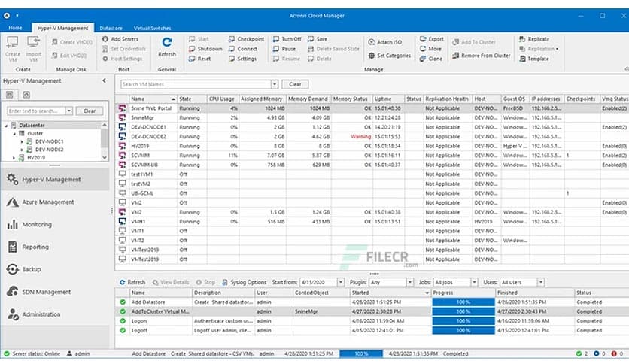Screen dimensions: 629x364
Task: Click in the Search VM Names field
Action: 196,84
